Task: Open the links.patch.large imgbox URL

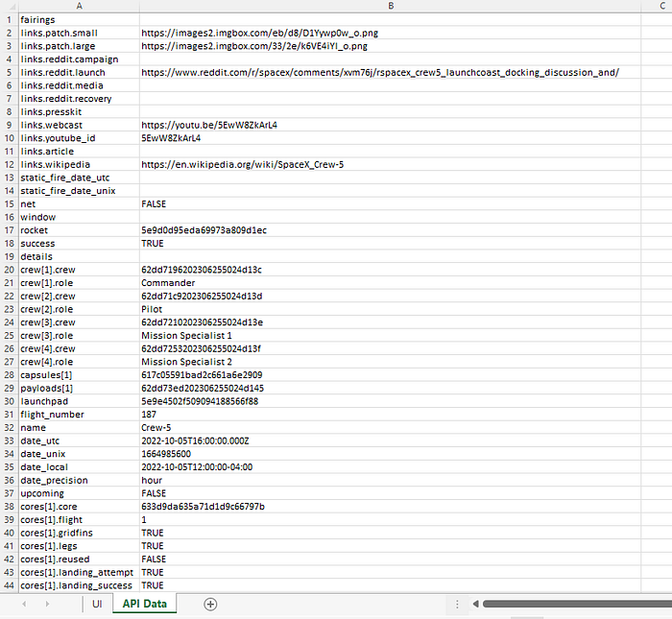Action: tap(254, 46)
